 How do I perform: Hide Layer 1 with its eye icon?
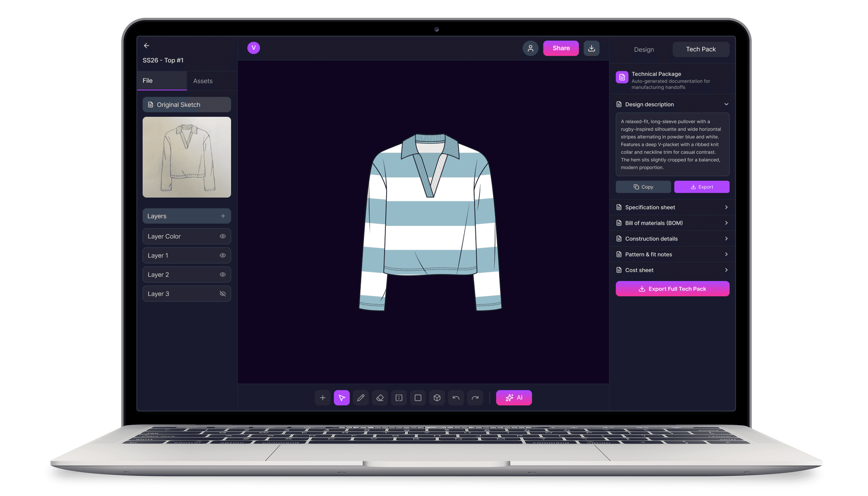222,255
